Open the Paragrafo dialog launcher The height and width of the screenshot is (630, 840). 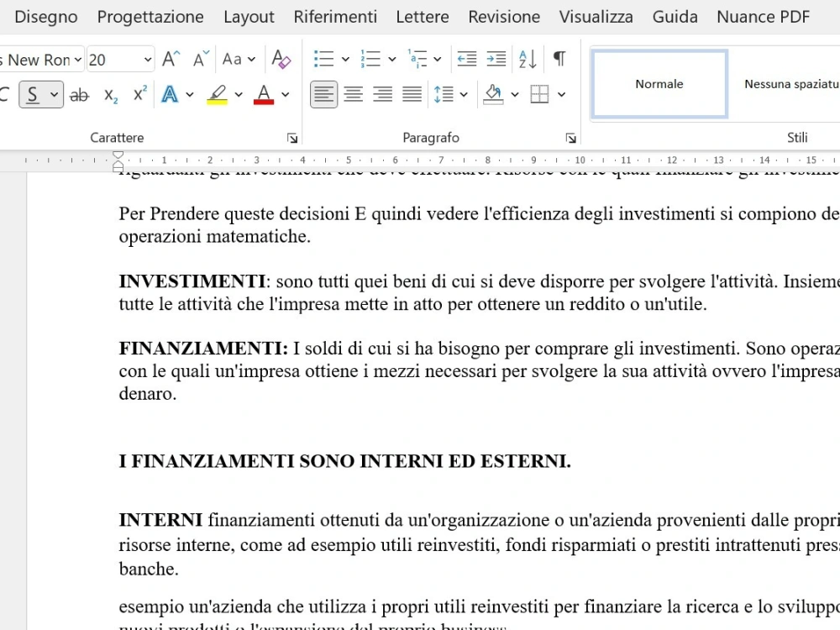(x=571, y=139)
